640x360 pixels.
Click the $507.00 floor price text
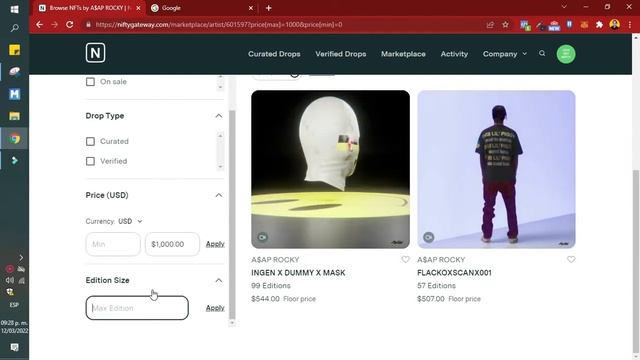tap(431, 299)
